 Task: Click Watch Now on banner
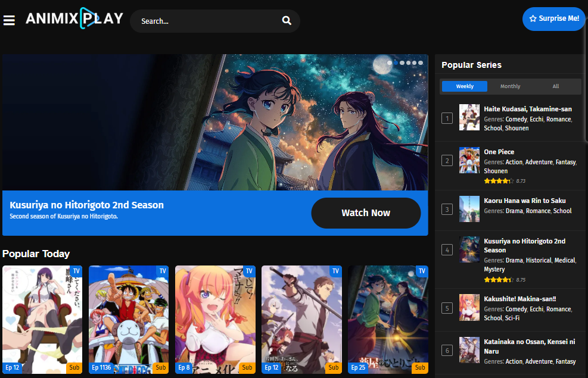(x=366, y=213)
